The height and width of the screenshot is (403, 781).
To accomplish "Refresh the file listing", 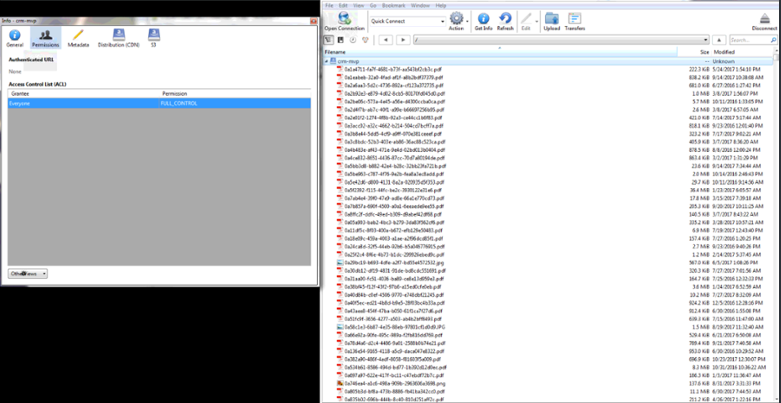I will (x=505, y=20).
